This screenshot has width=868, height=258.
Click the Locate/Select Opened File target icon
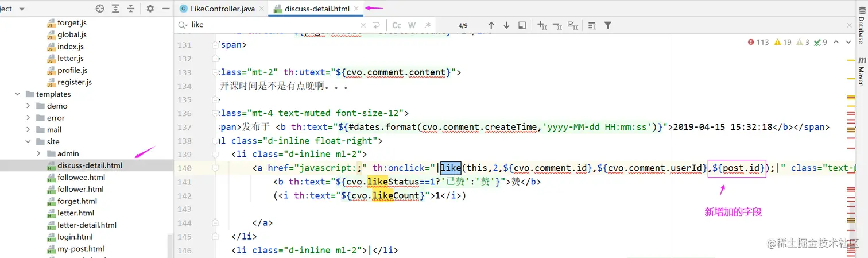coord(100,9)
